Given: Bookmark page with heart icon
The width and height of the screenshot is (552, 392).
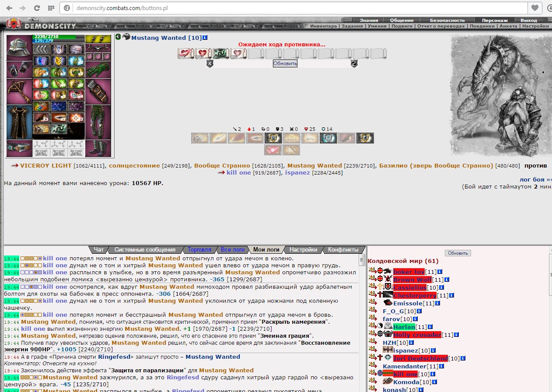Looking at the screenshot, I should pos(535,7).
